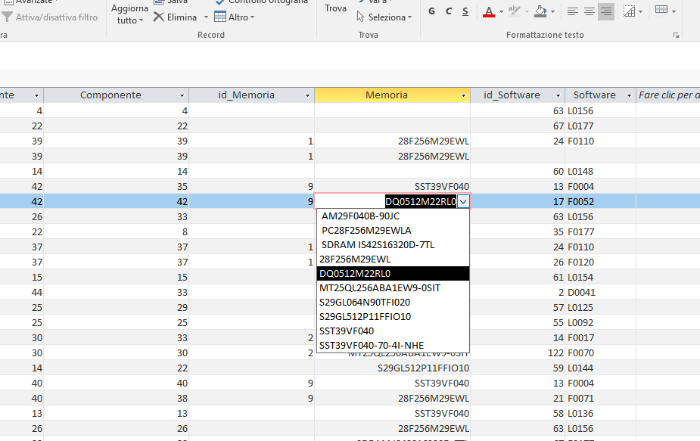Toggle bold (G) formatting
Image resolution: width=700 pixels, height=441 pixels.
[x=431, y=11]
